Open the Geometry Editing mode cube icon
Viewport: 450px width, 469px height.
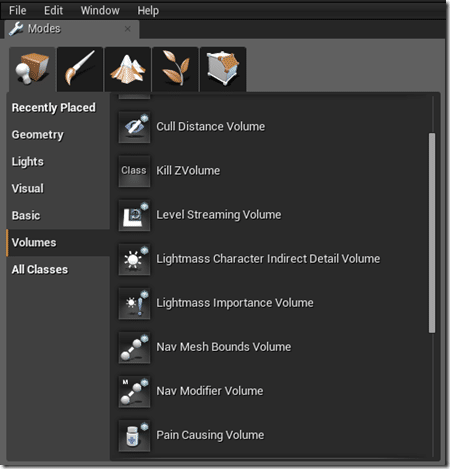coord(223,69)
